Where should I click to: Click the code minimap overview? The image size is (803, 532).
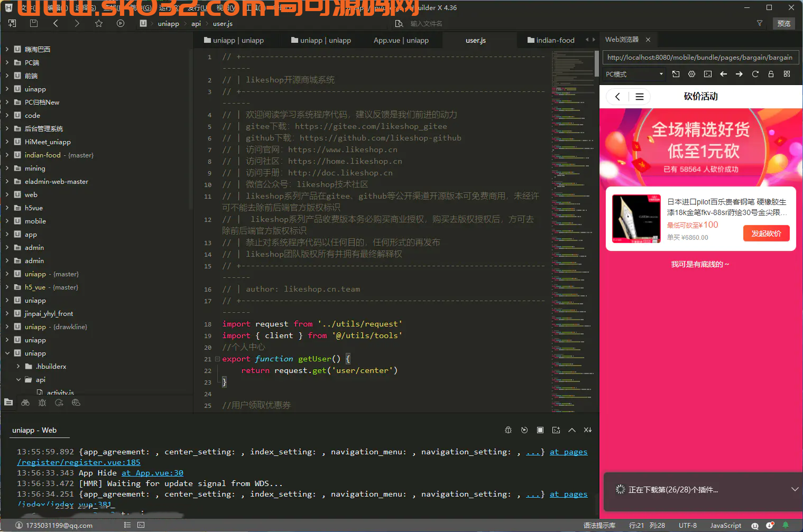[x=573, y=231]
